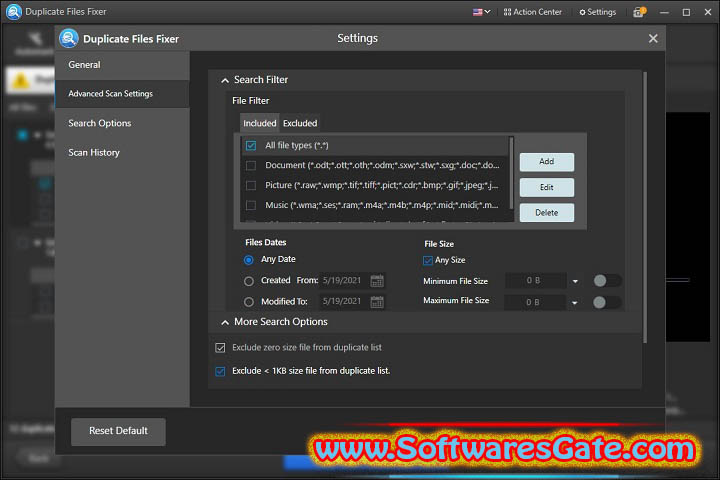Click the Duplicate Files Fixer logo in Settings header

[x=69, y=39]
